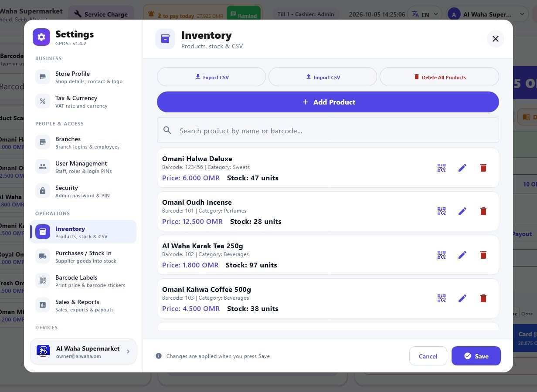537x392 pixels.
Task: Open Security settings
Action: [x=83, y=191]
